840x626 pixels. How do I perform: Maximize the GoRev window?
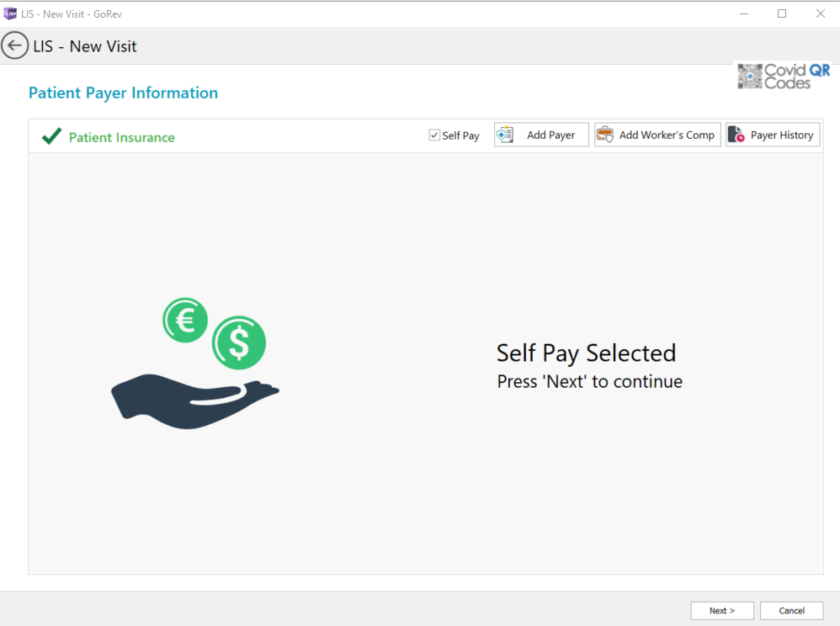[782, 14]
